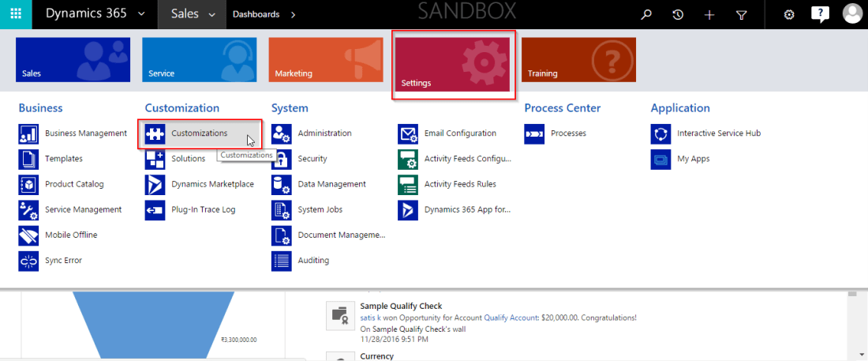Open recently viewed items history icon
This screenshot has width=868, height=361.
677,14
